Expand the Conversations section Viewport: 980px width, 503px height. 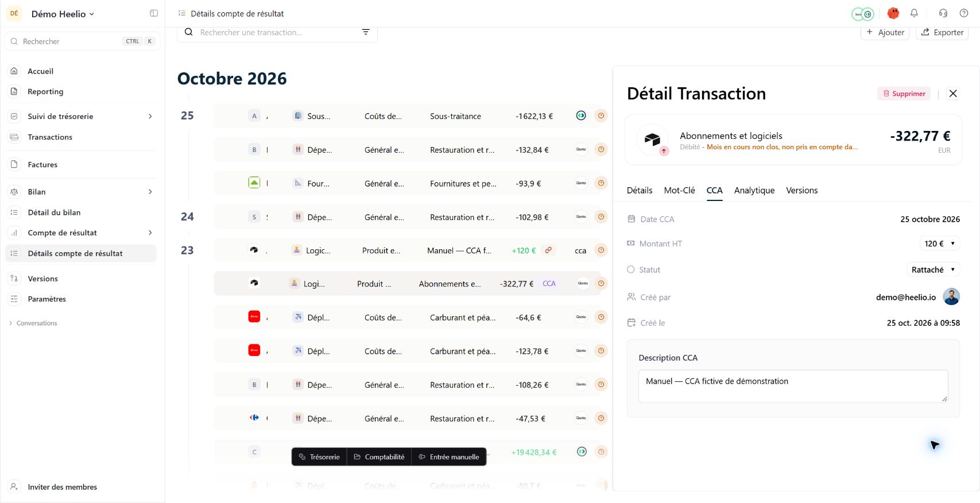click(x=33, y=323)
